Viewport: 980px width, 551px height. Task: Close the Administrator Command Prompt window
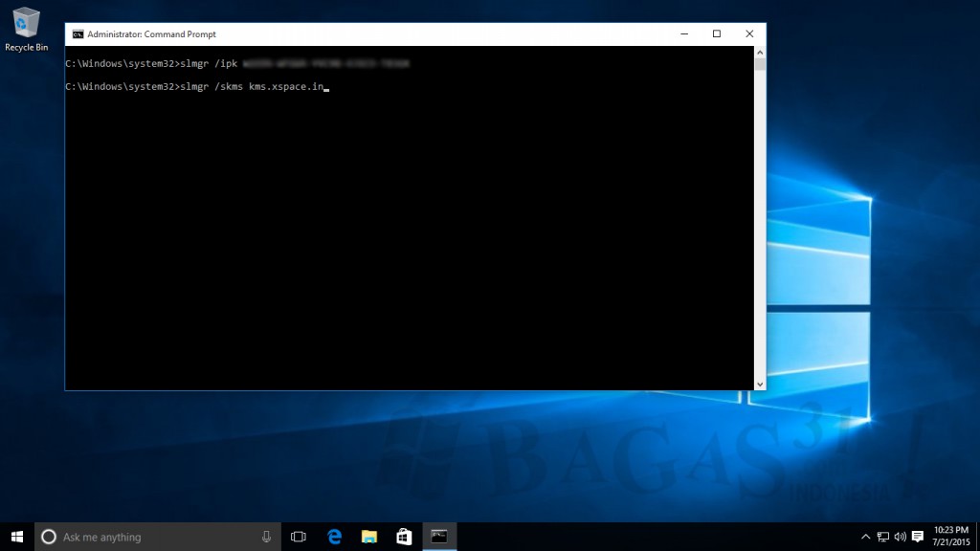(x=749, y=33)
